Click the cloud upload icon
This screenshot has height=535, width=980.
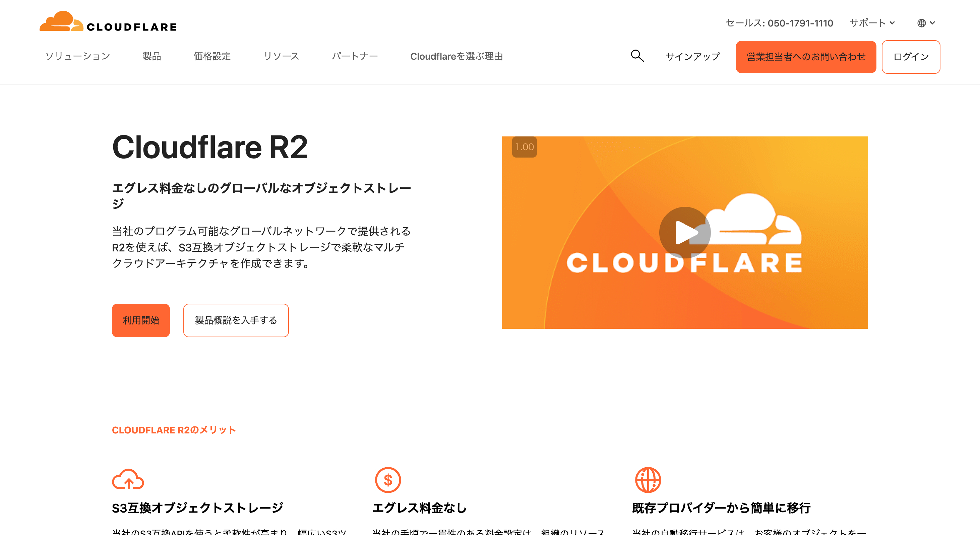(128, 479)
